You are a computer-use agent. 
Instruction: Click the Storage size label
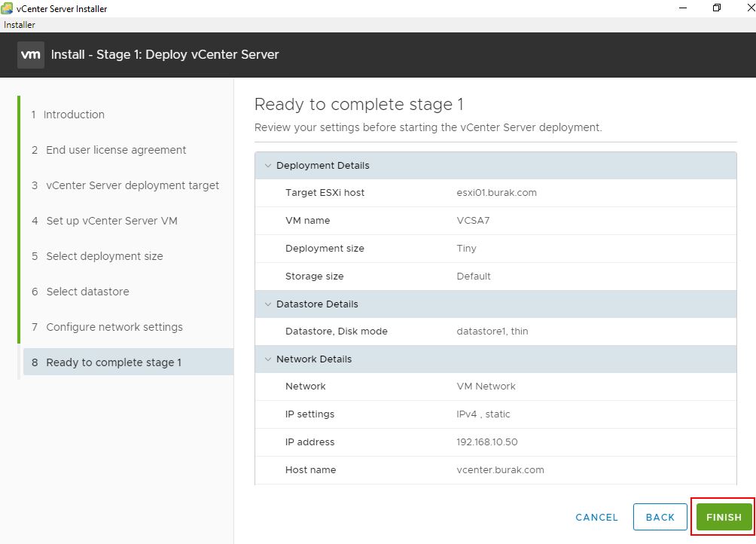click(314, 277)
